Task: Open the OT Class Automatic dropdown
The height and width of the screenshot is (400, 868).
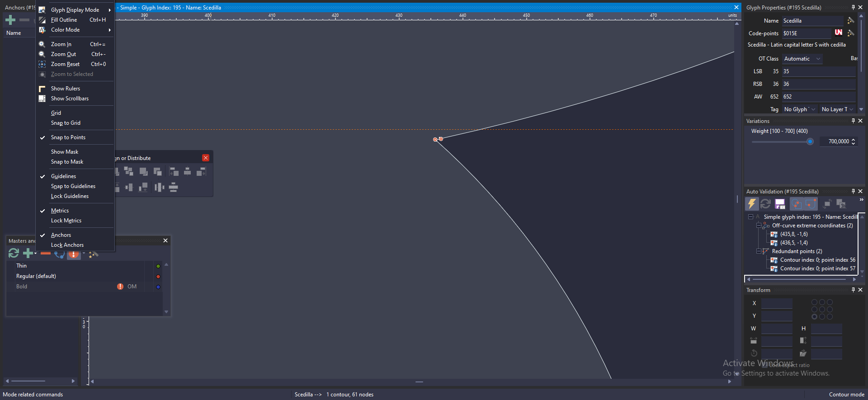Action: click(802, 59)
